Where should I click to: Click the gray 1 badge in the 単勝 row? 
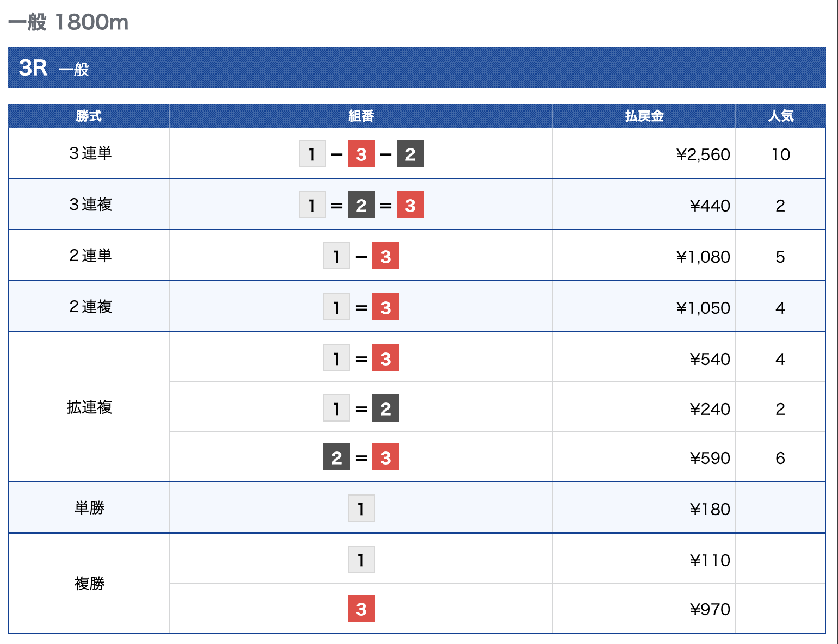pos(361,509)
